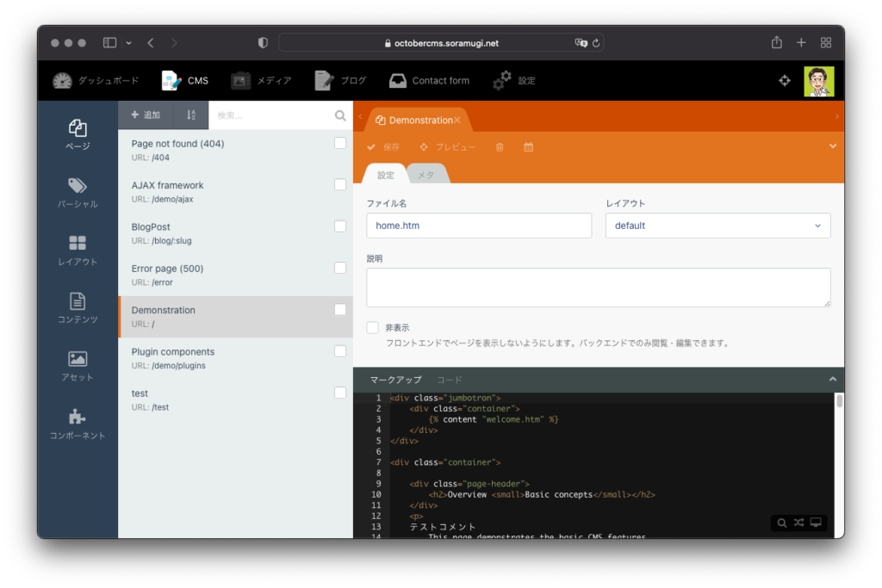Click the 追加 (Add) button
This screenshot has height=588, width=882.
[146, 115]
